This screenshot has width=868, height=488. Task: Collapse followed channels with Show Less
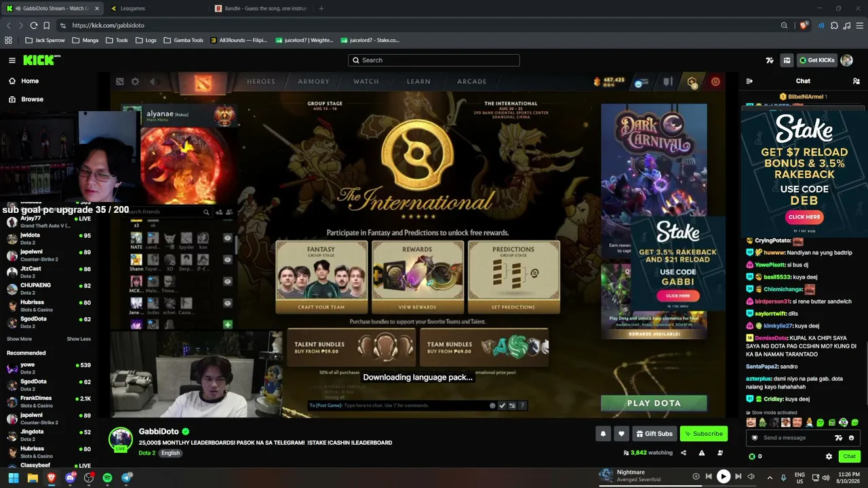coord(79,339)
